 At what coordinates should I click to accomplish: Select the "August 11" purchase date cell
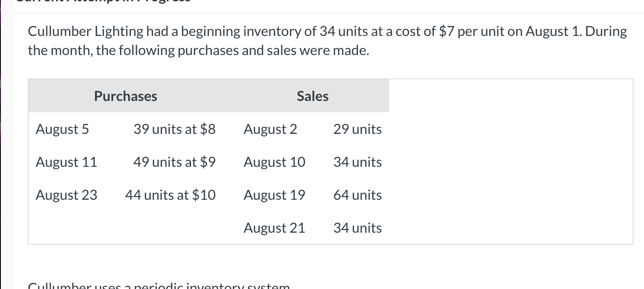pyautogui.click(x=66, y=162)
